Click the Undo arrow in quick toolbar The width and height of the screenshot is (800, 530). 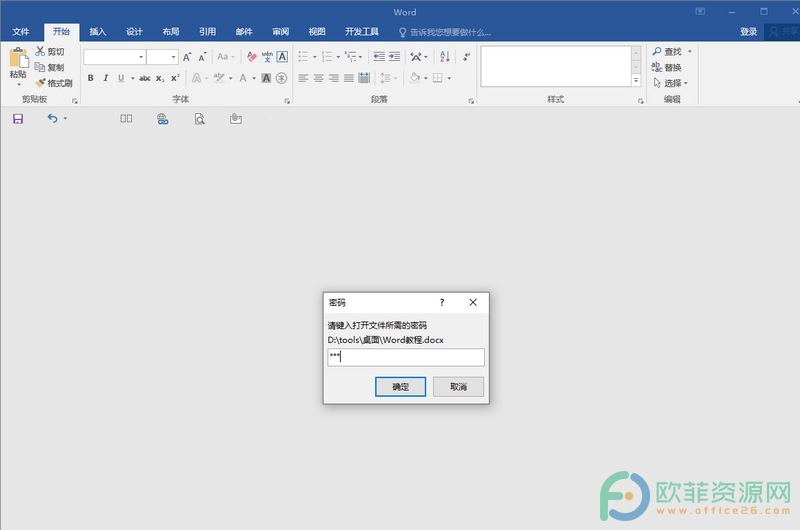53,118
